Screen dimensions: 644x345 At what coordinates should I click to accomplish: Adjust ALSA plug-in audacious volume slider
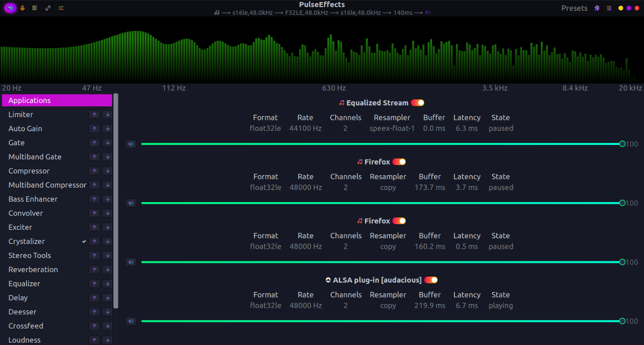[382, 321]
